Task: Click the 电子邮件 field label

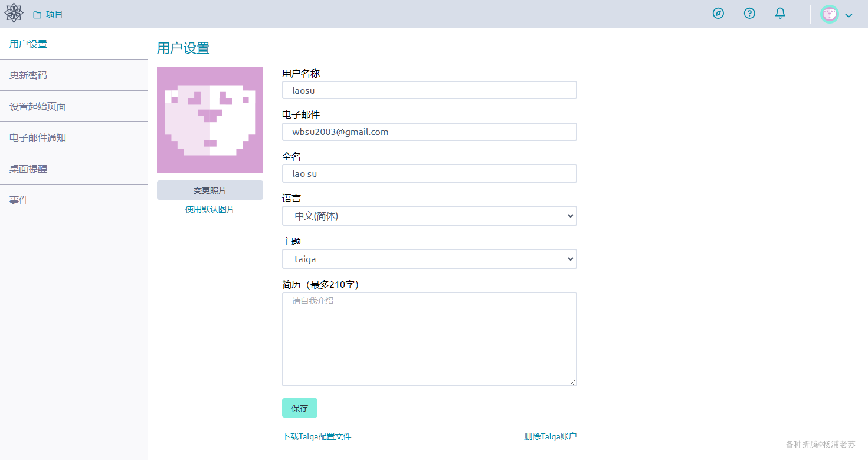Action: pyautogui.click(x=301, y=114)
